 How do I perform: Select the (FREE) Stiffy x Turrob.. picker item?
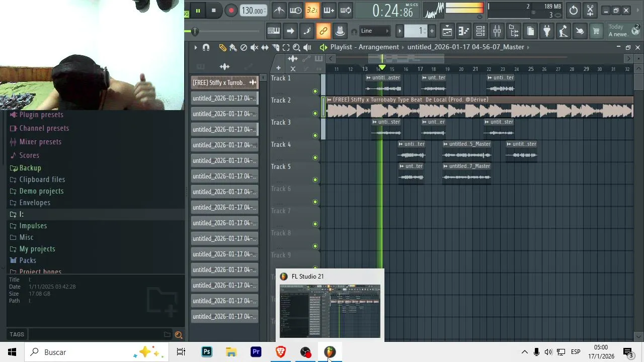pyautogui.click(x=224, y=82)
